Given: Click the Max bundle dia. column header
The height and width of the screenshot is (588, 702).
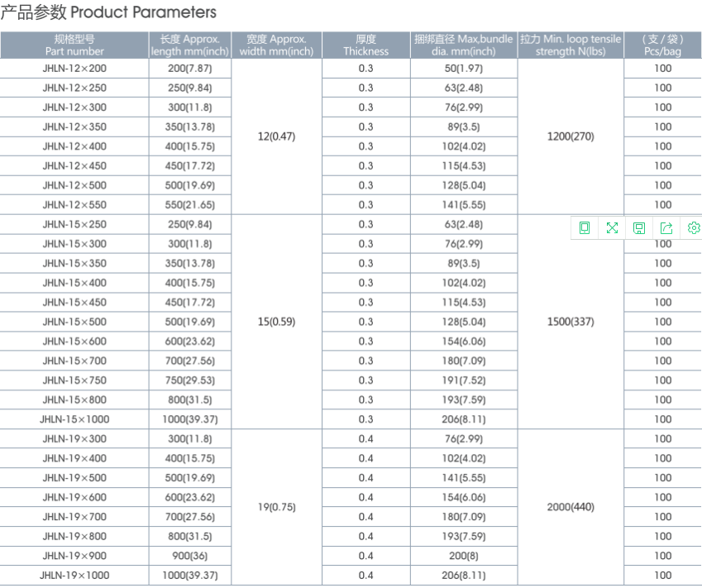Looking at the screenshot, I should (x=463, y=45).
